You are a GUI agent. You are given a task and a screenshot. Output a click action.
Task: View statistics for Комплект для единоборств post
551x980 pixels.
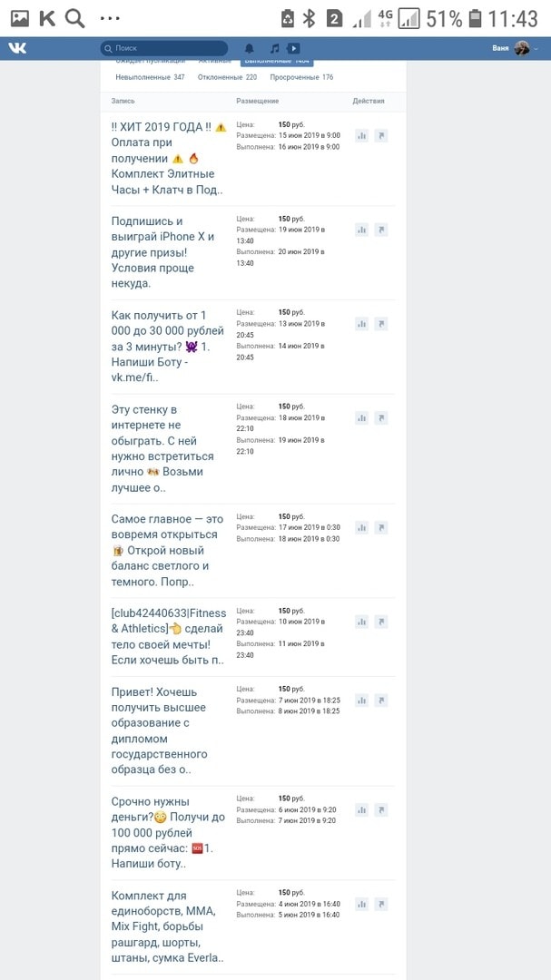pos(361,904)
